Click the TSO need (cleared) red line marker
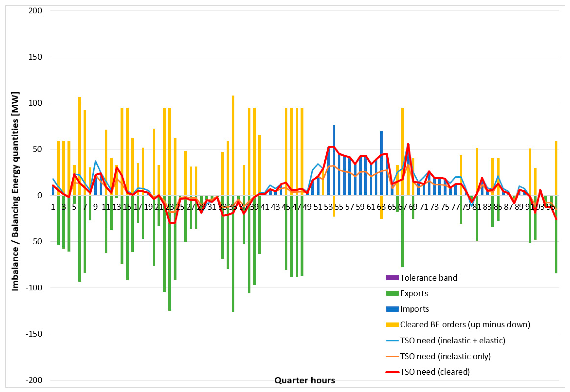This screenshot has width=570, height=392. click(392, 372)
